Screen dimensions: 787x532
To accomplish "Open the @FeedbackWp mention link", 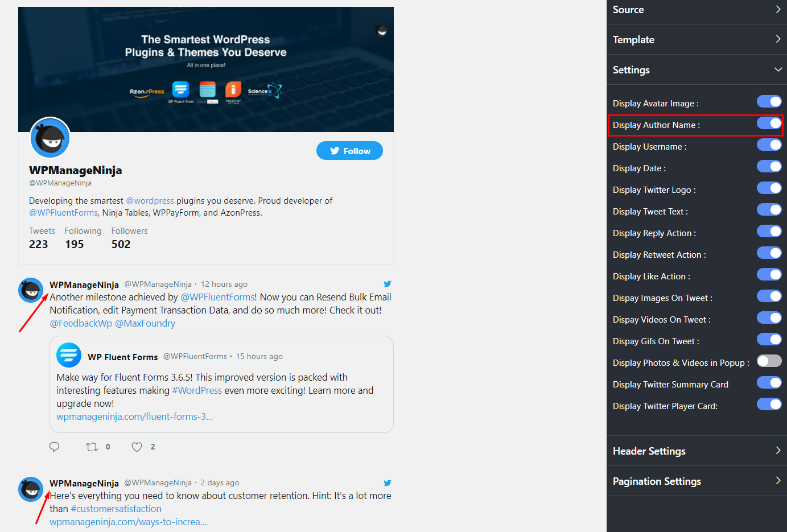I will (x=81, y=323).
